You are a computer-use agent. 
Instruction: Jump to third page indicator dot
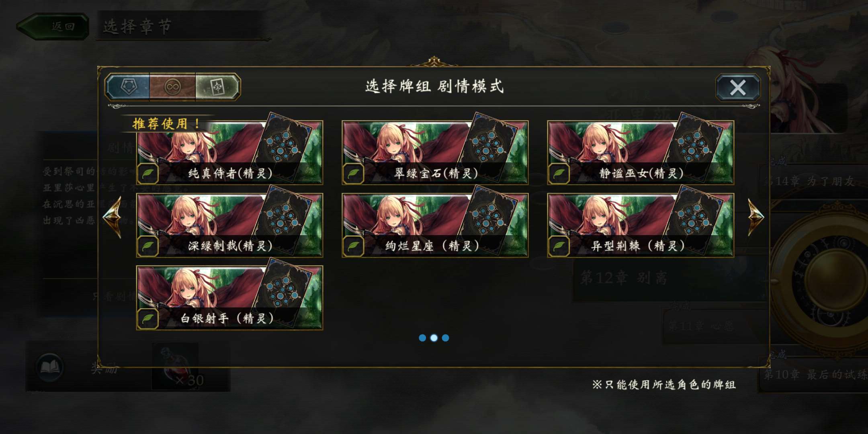[x=445, y=338]
